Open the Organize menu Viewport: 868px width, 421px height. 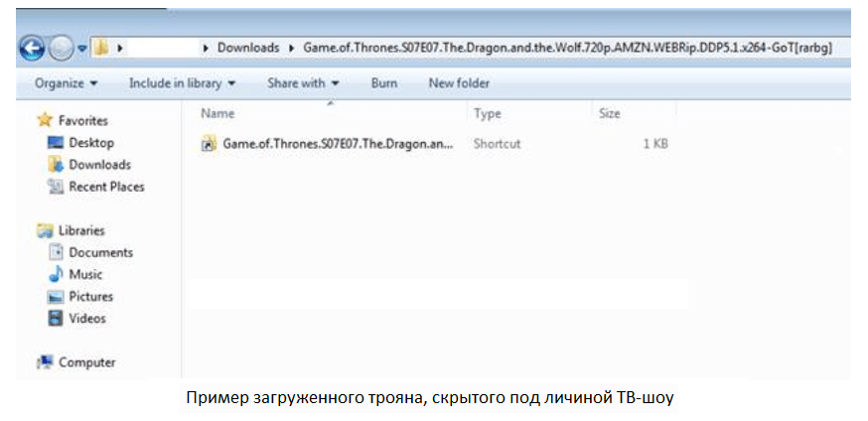pyautogui.click(x=66, y=83)
